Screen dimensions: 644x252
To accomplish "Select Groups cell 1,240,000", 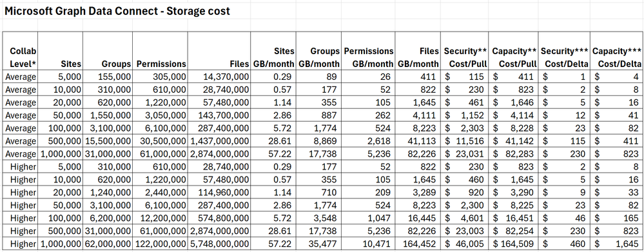I will pos(108,193).
